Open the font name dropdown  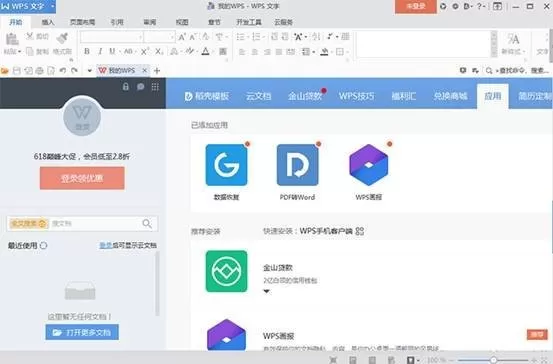[140, 37]
